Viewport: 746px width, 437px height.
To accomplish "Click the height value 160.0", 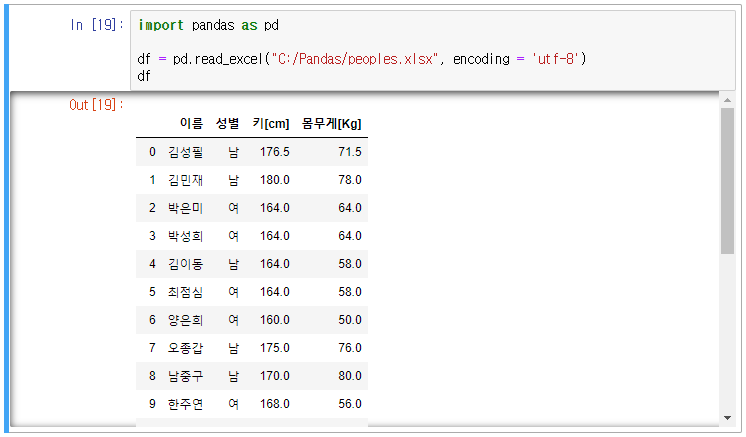I will pyautogui.click(x=275, y=320).
